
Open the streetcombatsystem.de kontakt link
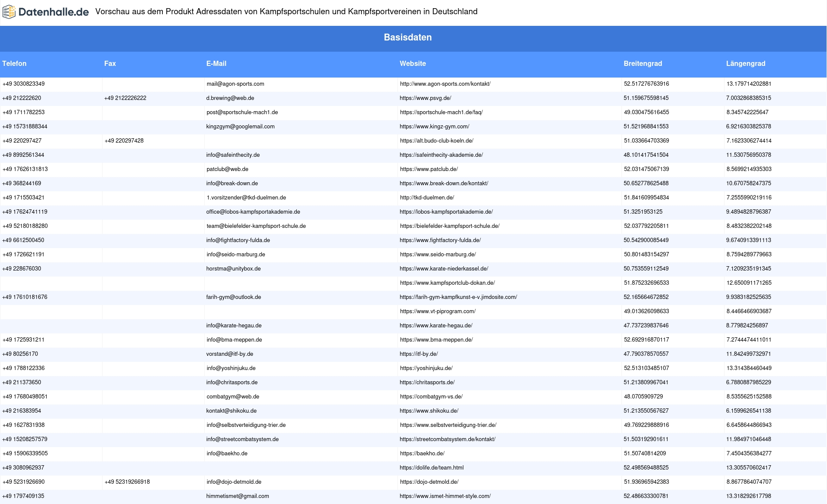(x=448, y=439)
